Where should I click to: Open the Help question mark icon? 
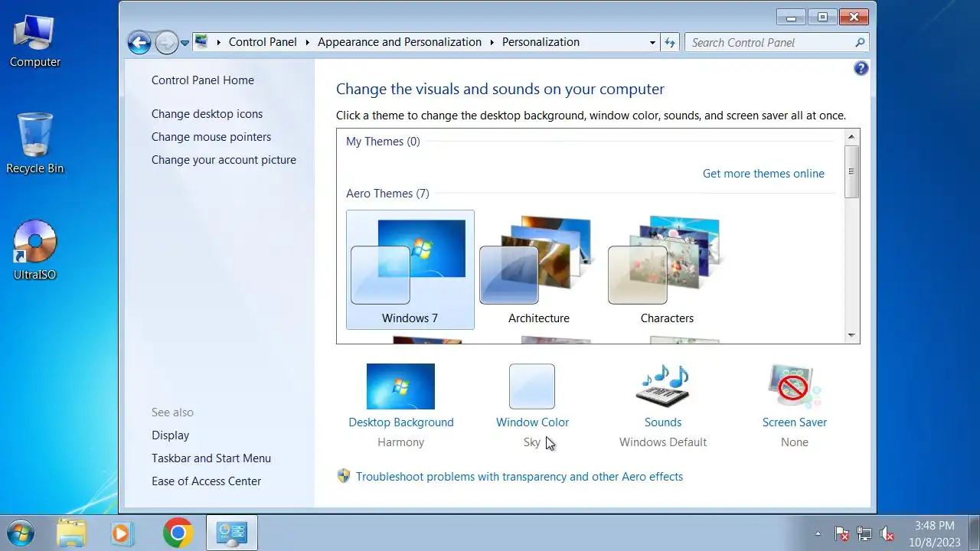(x=861, y=69)
